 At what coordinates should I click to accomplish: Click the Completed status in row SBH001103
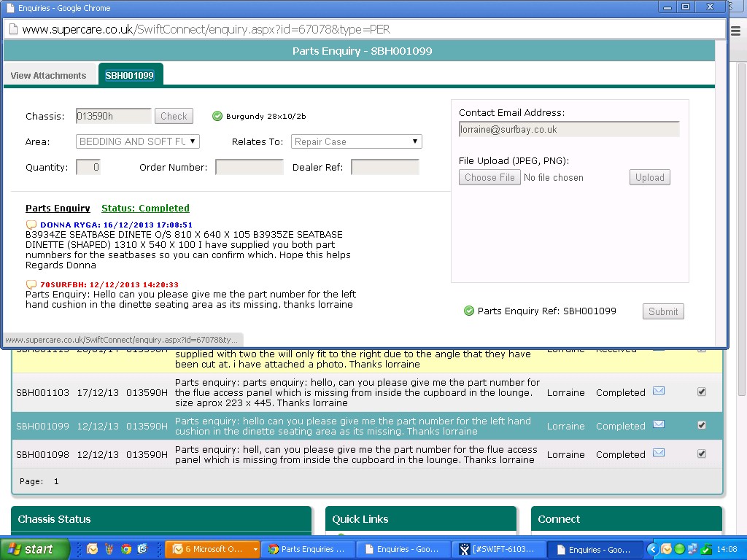click(620, 393)
